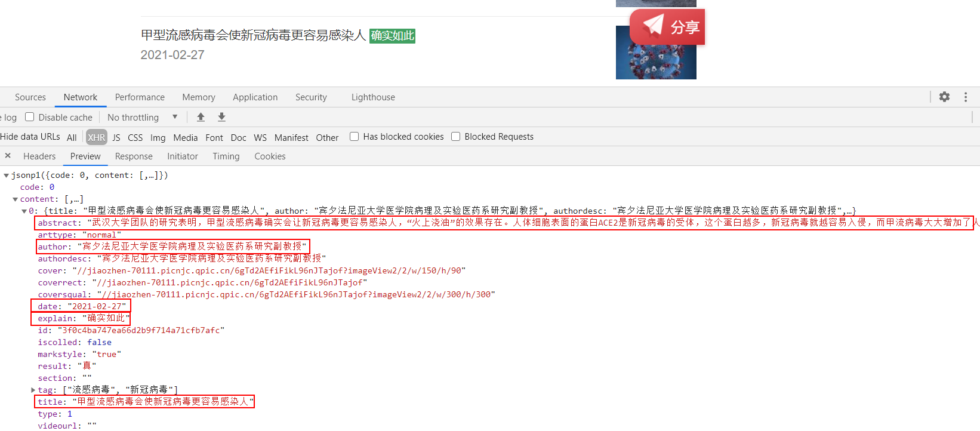Image resolution: width=980 pixels, height=431 pixels.
Task: Select the authordesc property row
Action: pyautogui.click(x=182, y=259)
